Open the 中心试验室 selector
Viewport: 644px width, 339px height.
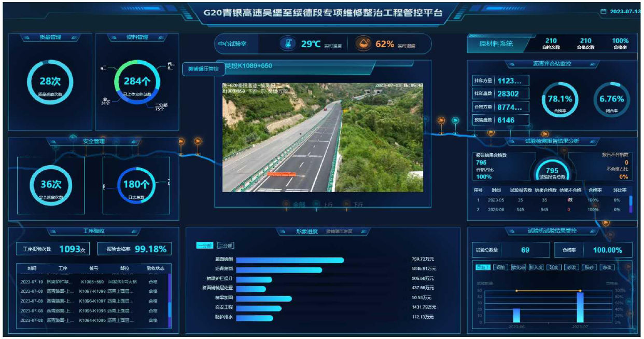coord(232,44)
